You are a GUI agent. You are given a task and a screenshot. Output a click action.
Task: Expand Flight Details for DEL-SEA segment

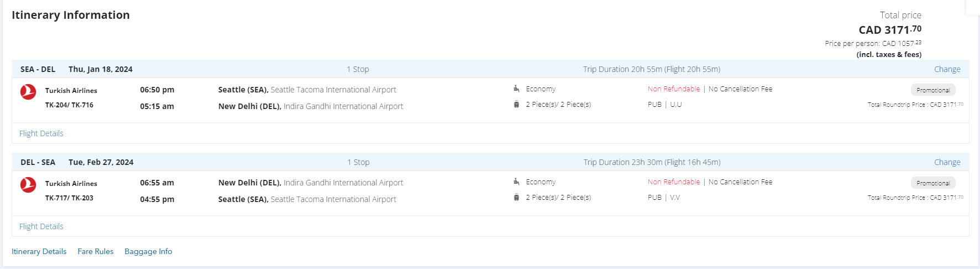[x=41, y=226]
